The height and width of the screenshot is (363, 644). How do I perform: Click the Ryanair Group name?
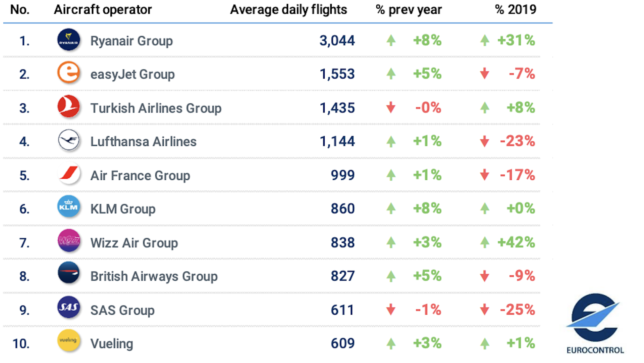tap(131, 41)
